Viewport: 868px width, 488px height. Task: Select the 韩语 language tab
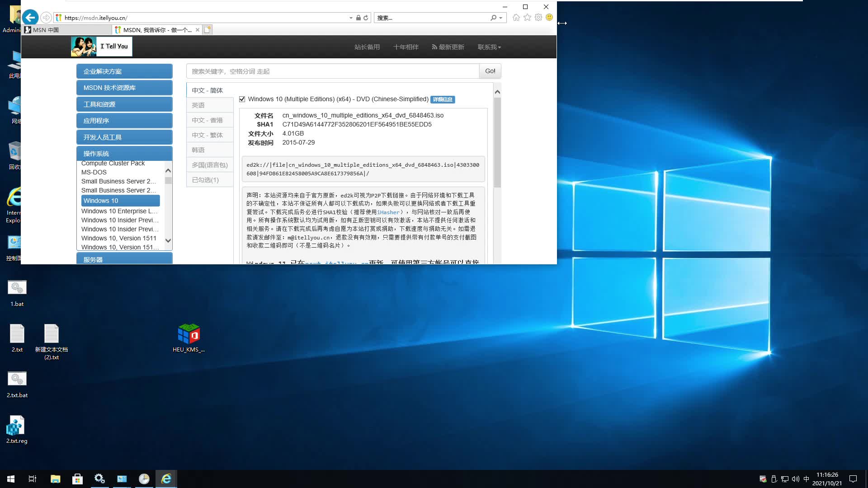tap(210, 150)
